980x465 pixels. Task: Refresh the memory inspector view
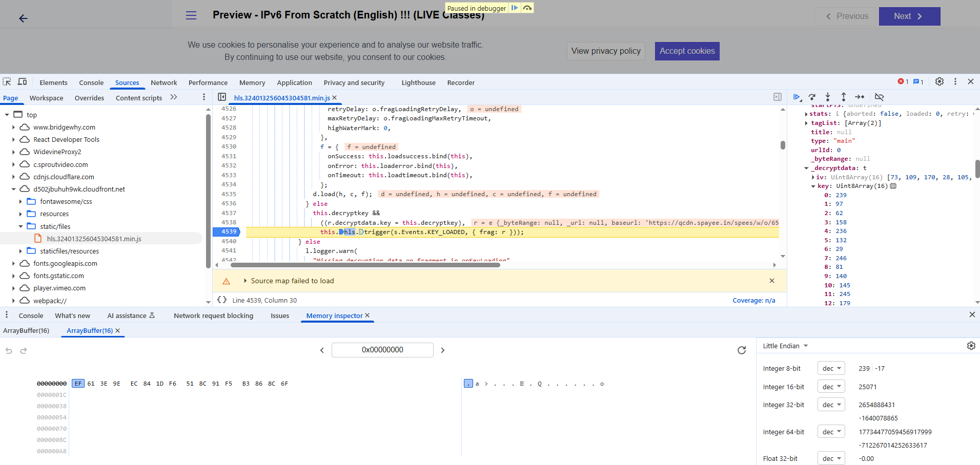coord(742,350)
